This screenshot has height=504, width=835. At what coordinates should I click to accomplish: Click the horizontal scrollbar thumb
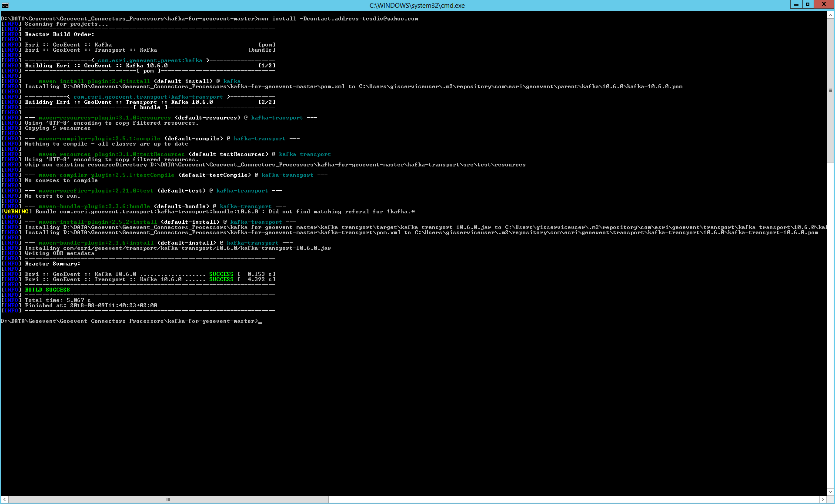point(168,500)
